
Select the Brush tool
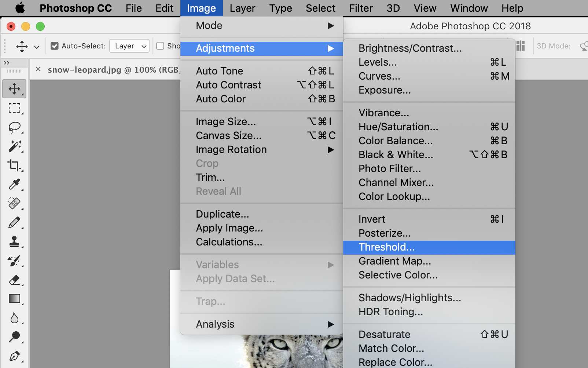coord(14,222)
